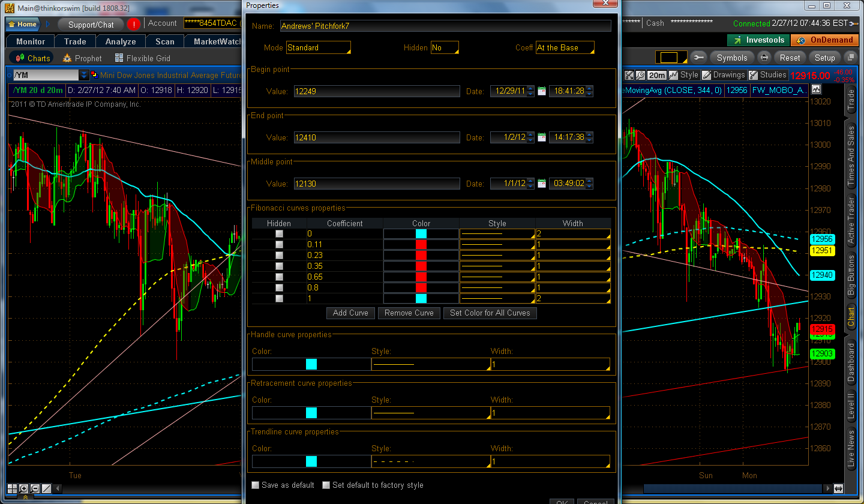Click the symbol description color-squares icon
The image size is (864, 504).
tap(95, 75)
